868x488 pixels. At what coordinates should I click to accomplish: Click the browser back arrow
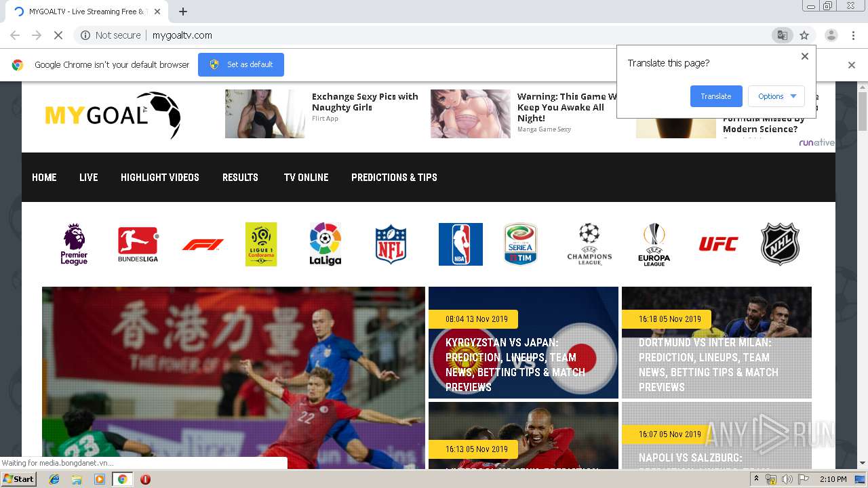point(15,35)
